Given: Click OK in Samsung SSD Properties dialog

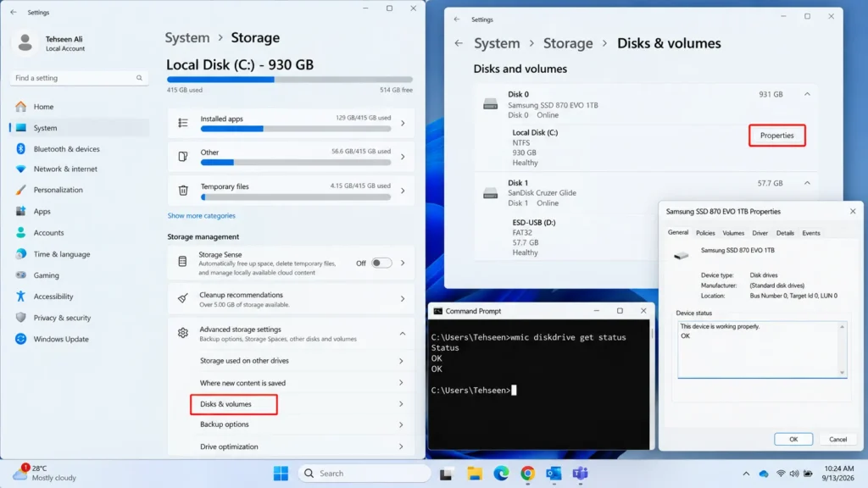Looking at the screenshot, I should (793, 440).
